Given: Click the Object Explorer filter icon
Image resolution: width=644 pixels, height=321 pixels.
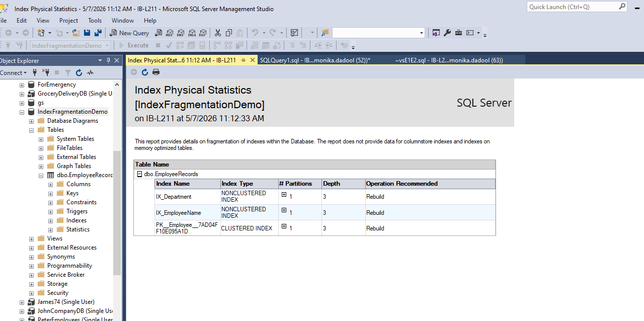Looking at the screenshot, I should pos(68,72).
